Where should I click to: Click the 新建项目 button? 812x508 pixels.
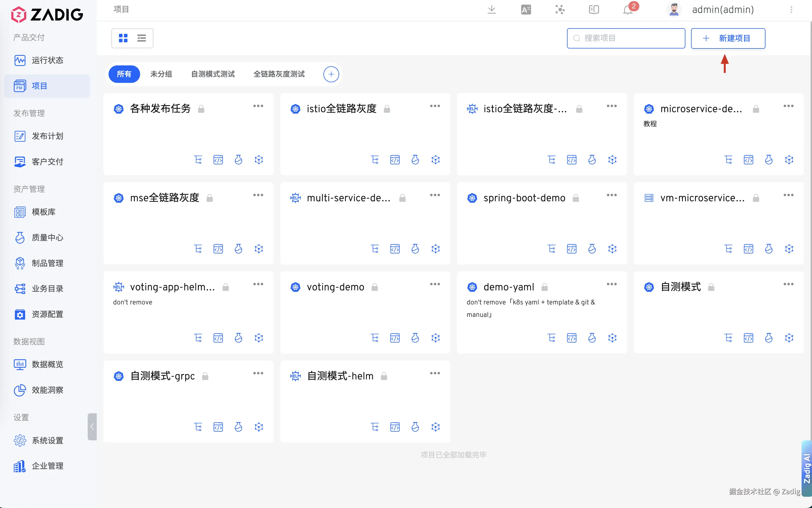tap(728, 38)
